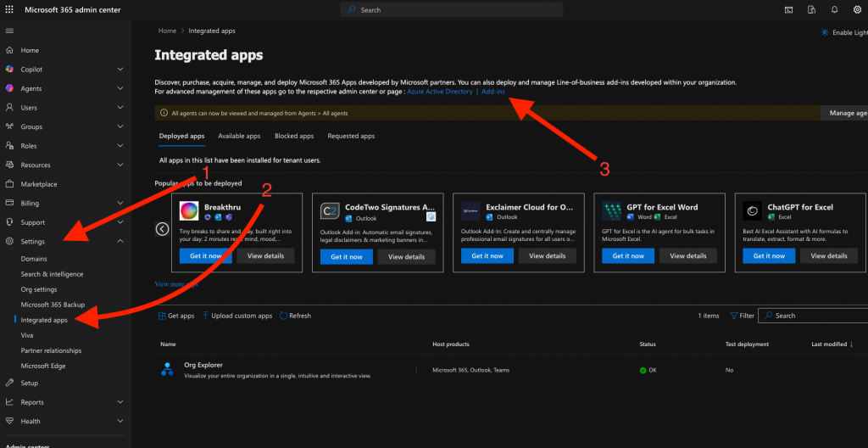
Task: Open the top-right settings gear
Action: point(858,9)
